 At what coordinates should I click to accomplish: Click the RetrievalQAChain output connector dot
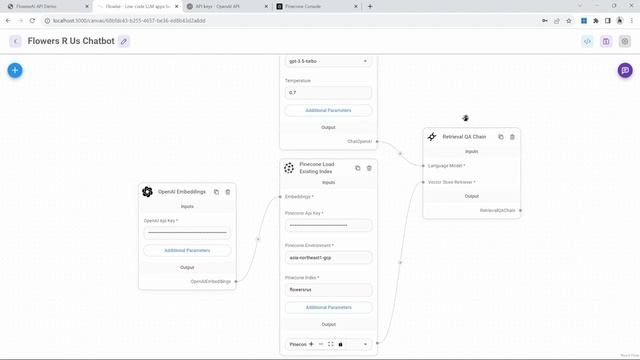(520, 211)
